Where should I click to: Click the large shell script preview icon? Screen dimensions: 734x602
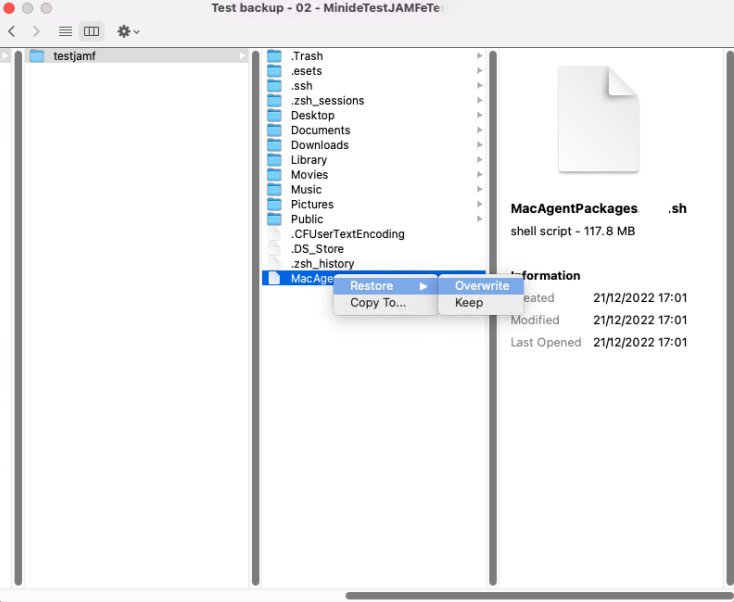pyautogui.click(x=599, y=119)
